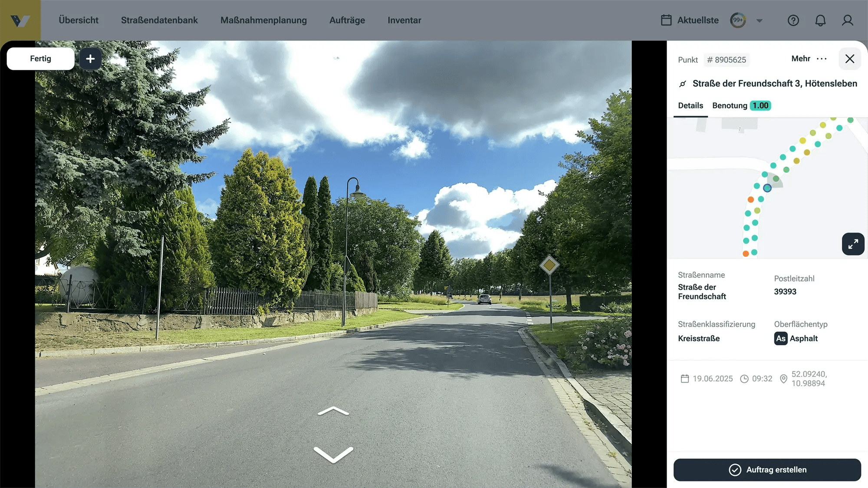Open the notifications bell icon
The image size is (868, 488).
[x=820, y=20]
